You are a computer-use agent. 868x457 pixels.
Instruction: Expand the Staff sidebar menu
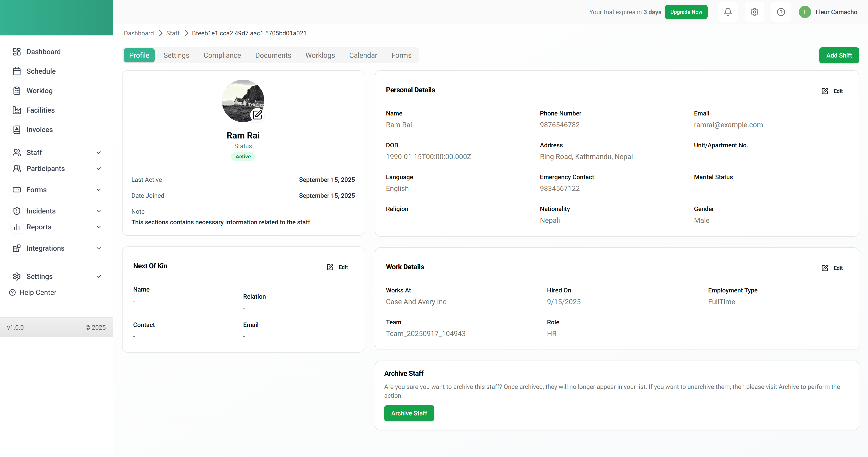98,153
